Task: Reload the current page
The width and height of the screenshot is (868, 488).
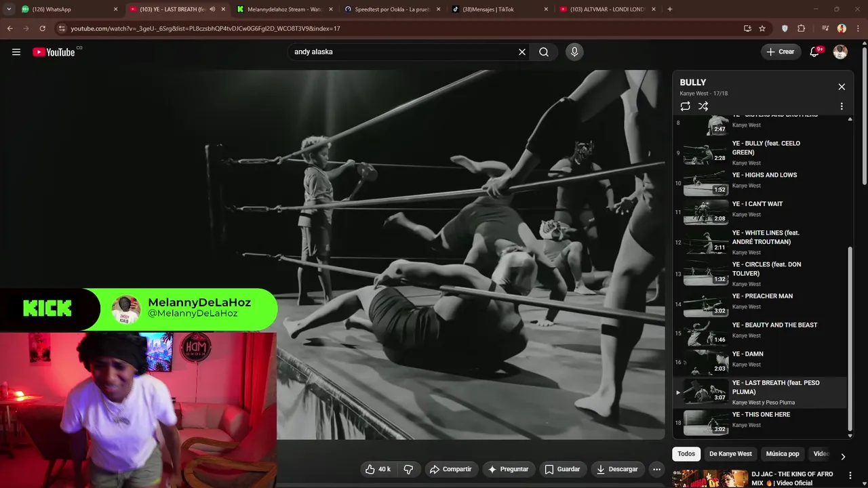Action: point(42,28)
